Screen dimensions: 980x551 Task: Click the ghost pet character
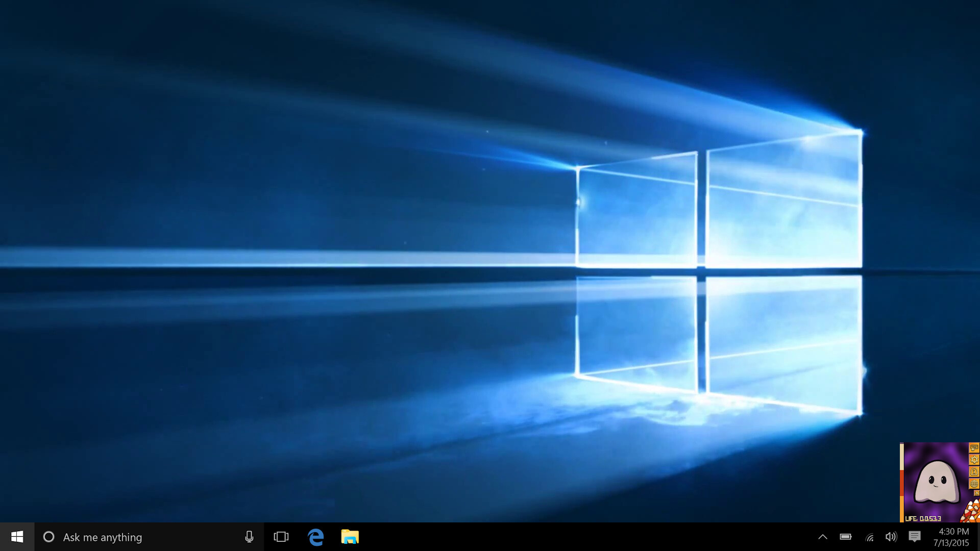click(x=937, y=482)
